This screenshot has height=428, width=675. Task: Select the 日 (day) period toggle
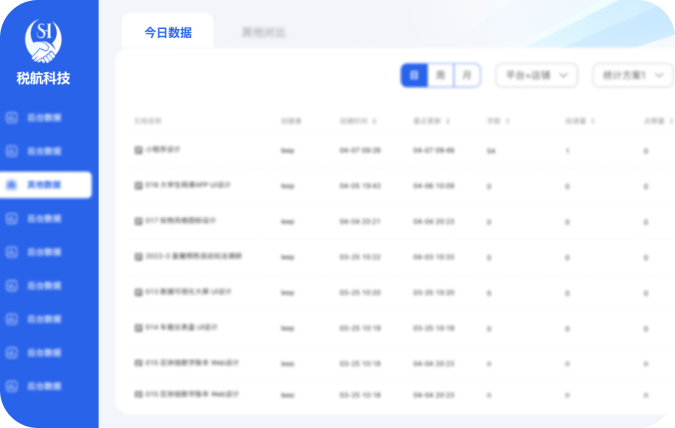click(414, 75)
